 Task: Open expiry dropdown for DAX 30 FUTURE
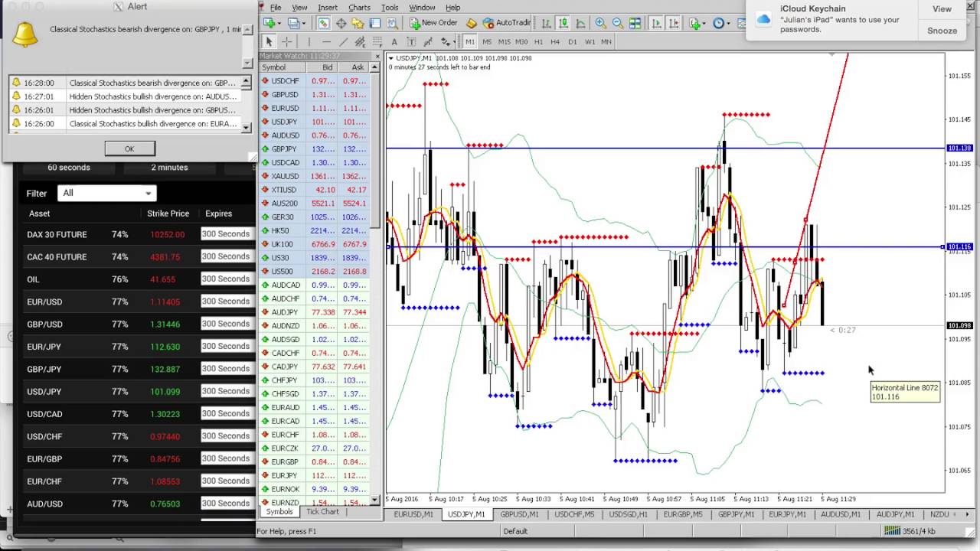pyautogui.click(x=227, y=234)
